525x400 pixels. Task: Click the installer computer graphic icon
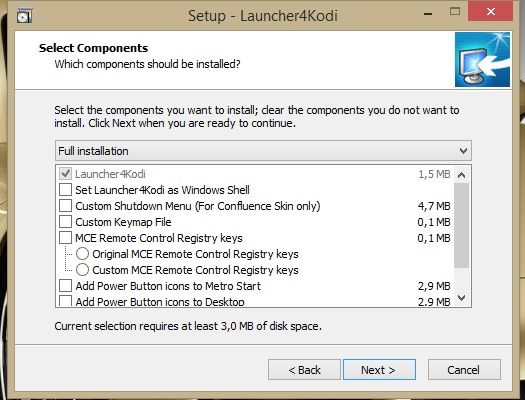[x=482, y=60]
